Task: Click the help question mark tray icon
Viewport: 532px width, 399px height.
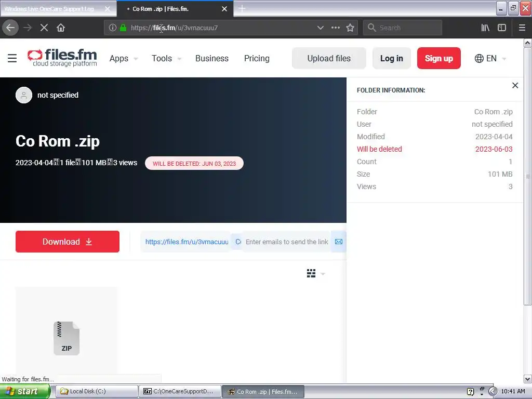Action: tap(470, 392)
